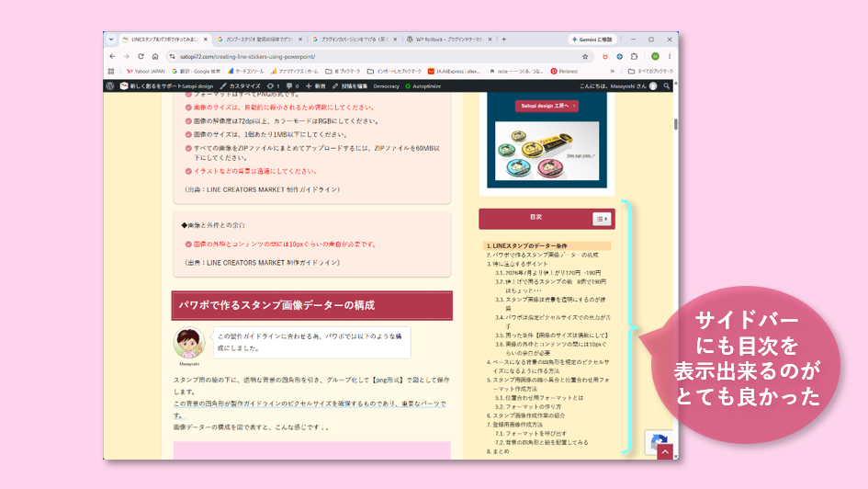Open the green M profile avatar
Screen dimensions: 868x489
click(x=655, y=56)
